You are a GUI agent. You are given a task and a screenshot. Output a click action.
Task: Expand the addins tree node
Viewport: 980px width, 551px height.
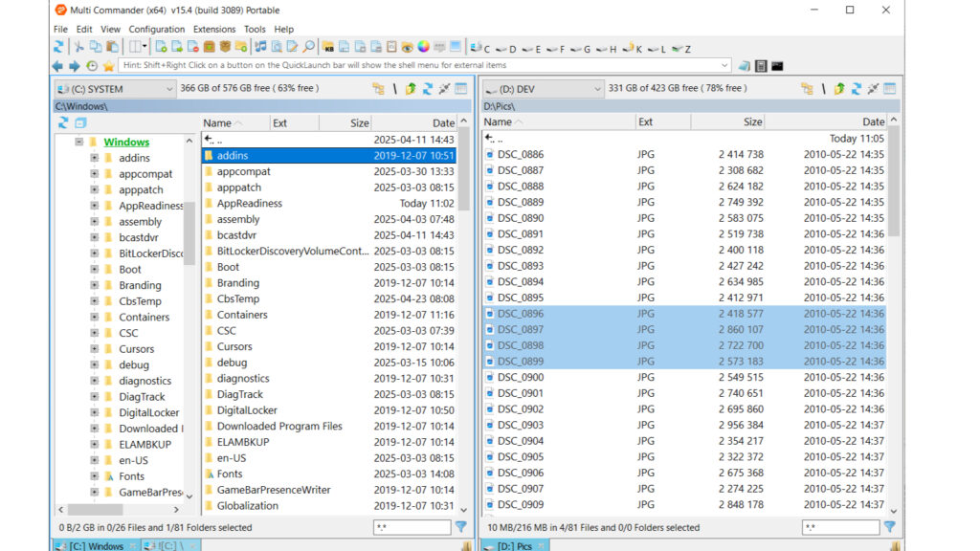[95, 158]
